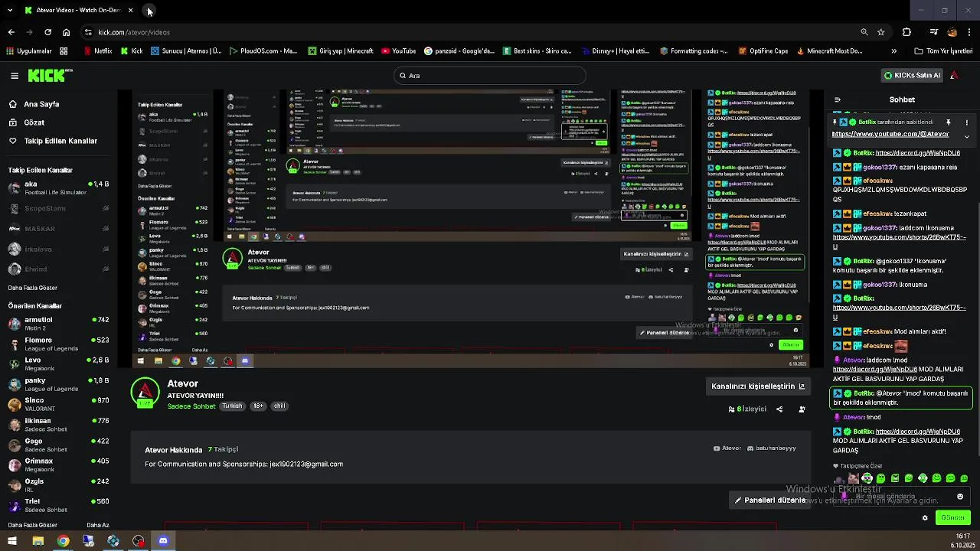The height and width of the screenshot is (551, 980).
Task: Open batuhanbeyyy Discord link
Action: pos(771,448)
